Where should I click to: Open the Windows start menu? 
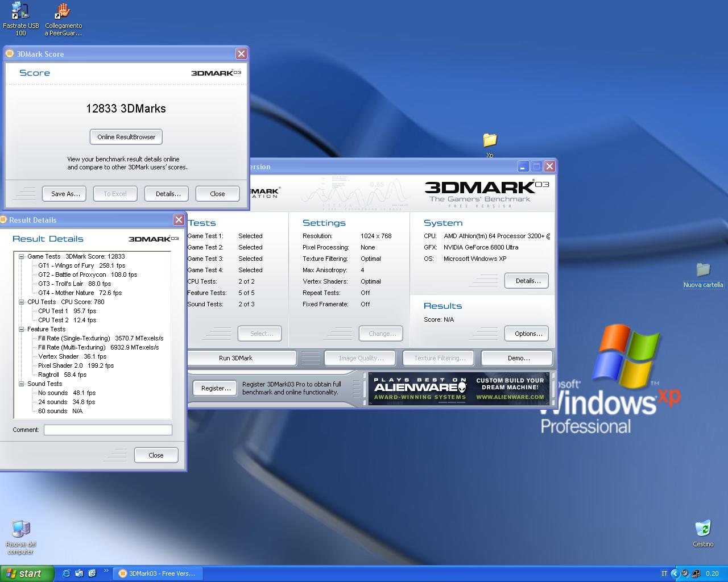pos(27,573)
